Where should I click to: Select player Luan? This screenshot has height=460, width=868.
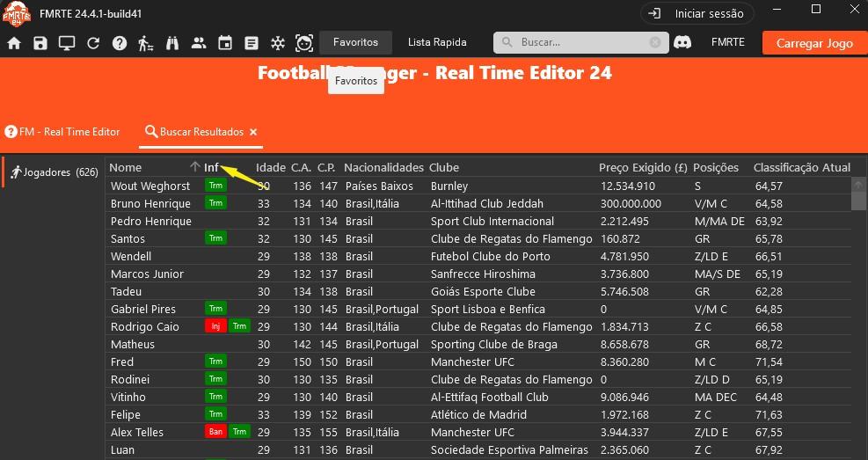(122, 450)
